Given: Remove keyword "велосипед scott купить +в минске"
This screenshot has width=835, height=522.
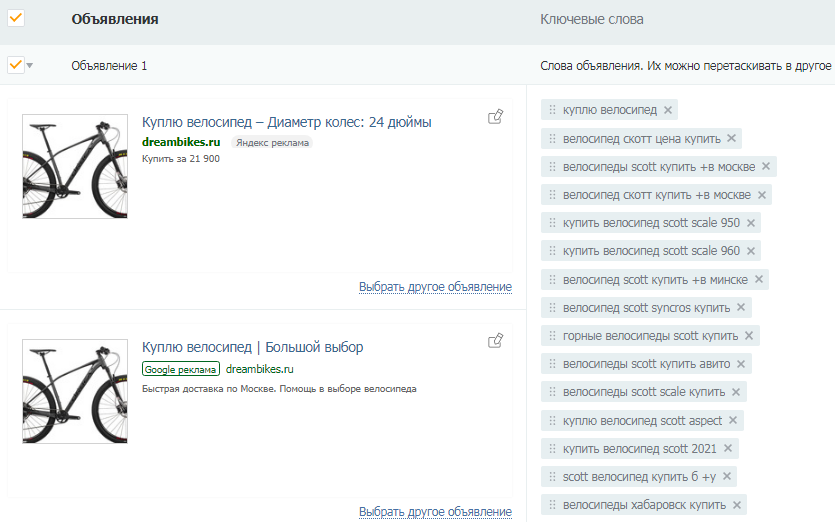Looking at the screenshot, I should pos(759,279).
